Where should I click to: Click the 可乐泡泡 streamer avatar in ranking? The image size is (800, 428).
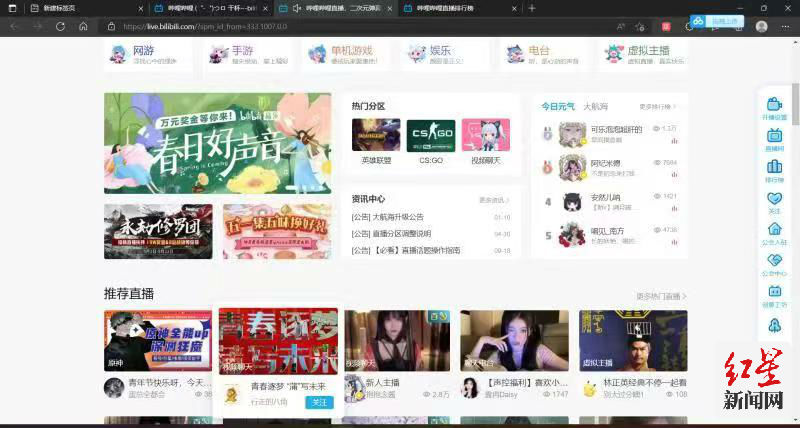click(x=572, y=135)
